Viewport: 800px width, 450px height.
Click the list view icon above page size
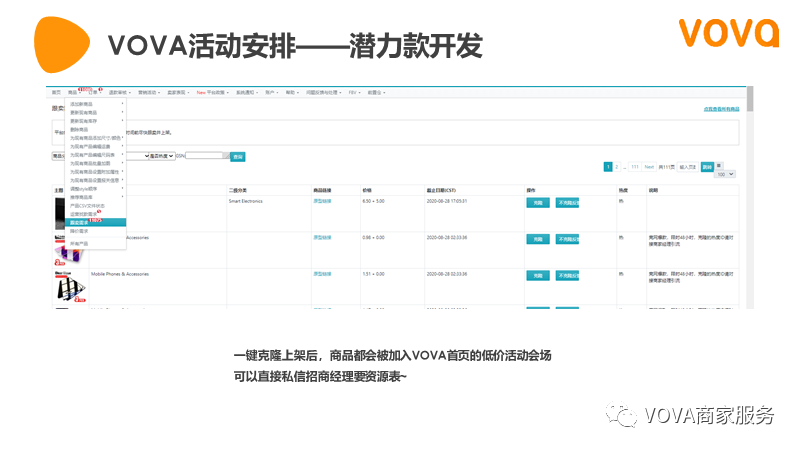(721, 166)
